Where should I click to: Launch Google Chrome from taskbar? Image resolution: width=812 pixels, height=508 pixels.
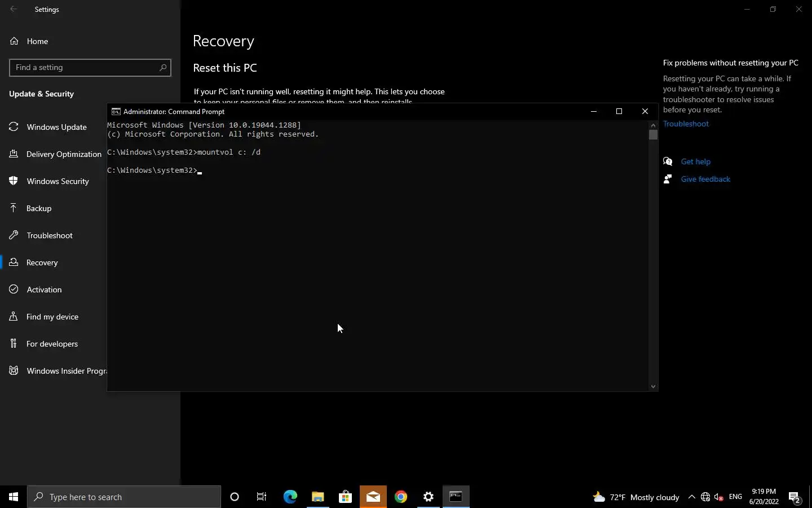(x=401, y=497)
